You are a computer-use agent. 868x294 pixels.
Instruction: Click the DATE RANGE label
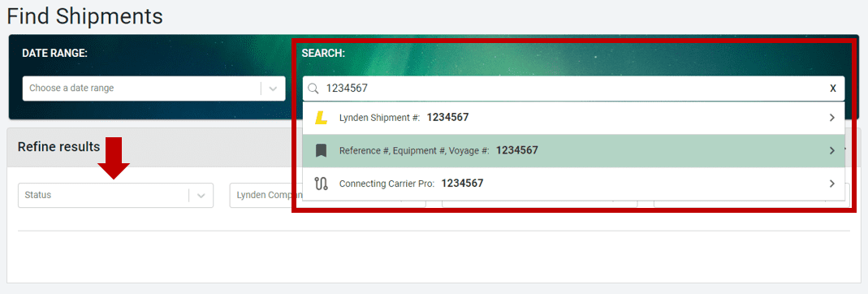(x=54, y=53)
